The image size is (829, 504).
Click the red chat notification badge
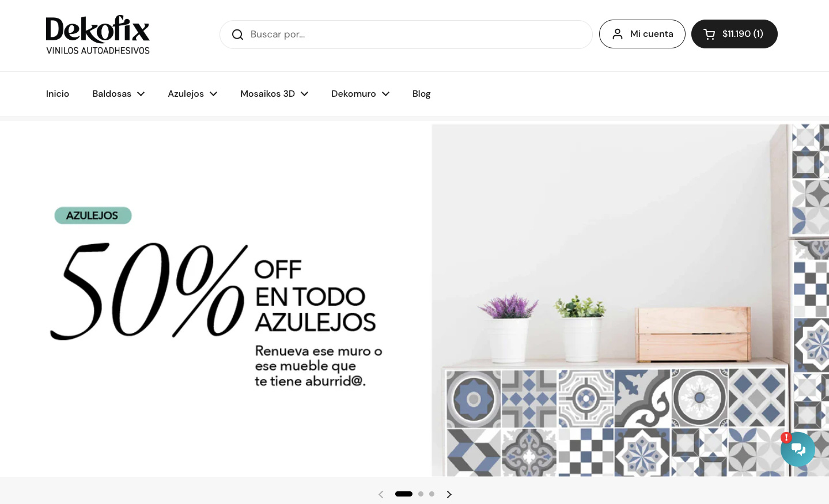point(786,437)
